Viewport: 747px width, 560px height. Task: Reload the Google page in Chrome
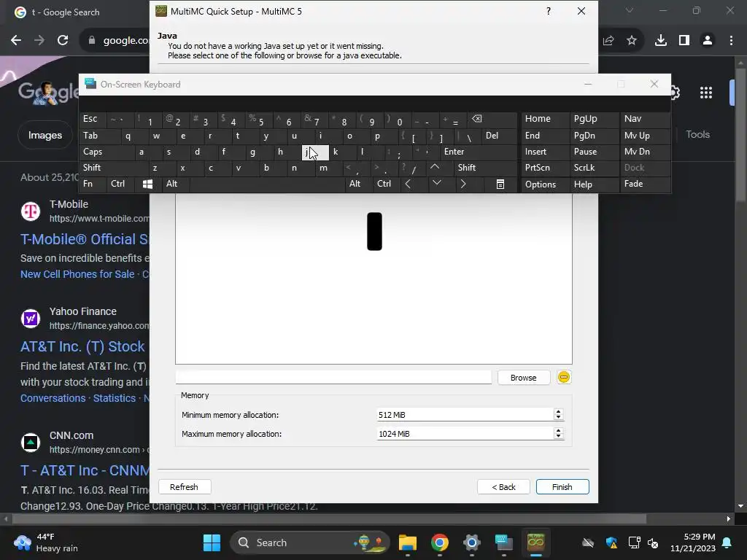pos(63,41)
